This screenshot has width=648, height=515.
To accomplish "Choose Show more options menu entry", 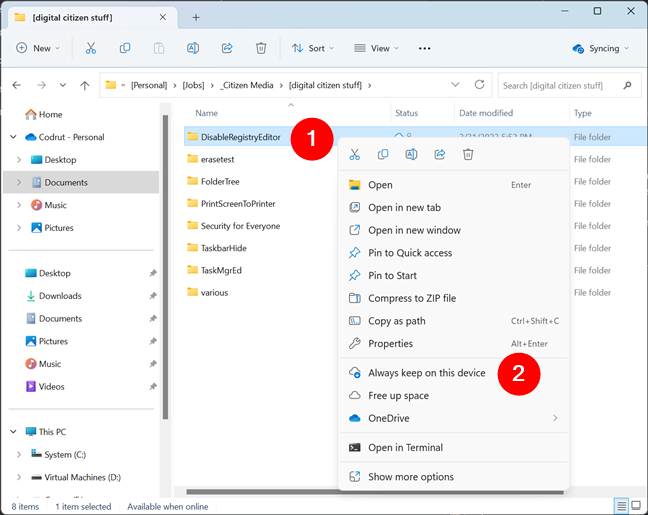I will (410, 477).
